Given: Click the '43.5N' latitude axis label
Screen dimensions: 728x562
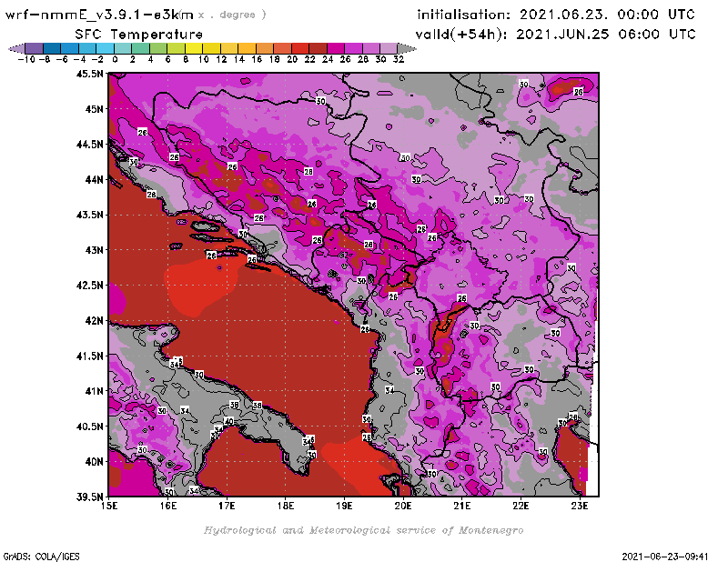Looking at the screenshot, I should pos(89,215).
